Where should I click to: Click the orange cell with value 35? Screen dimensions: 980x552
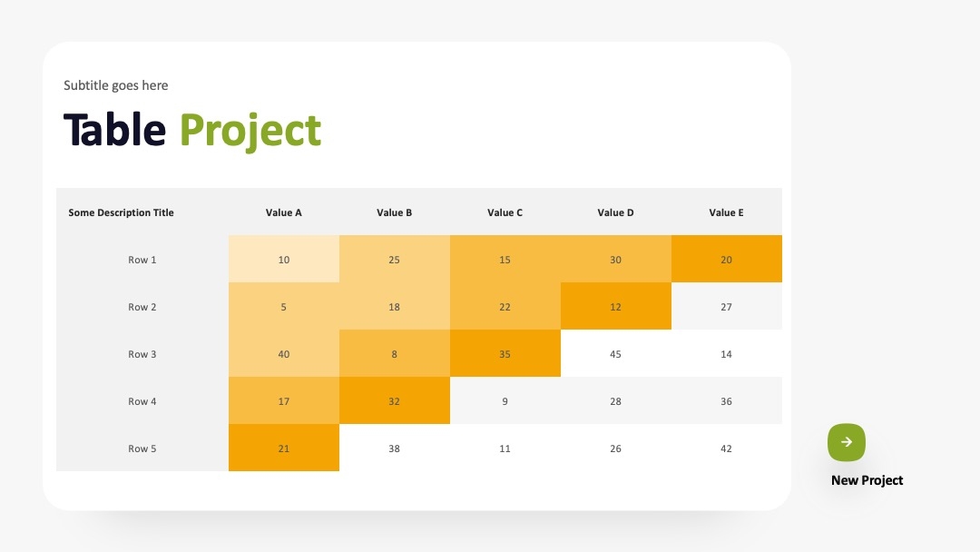[x=505, y=354]
